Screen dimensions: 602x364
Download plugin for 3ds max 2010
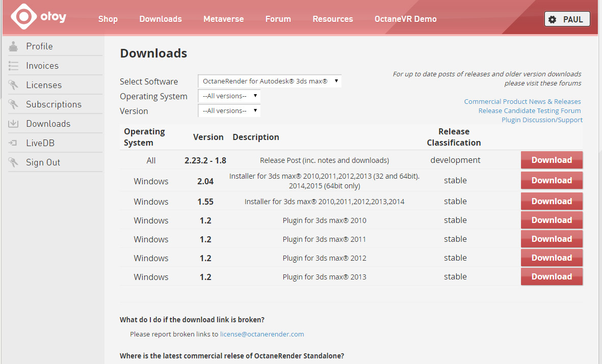[552, 220]
